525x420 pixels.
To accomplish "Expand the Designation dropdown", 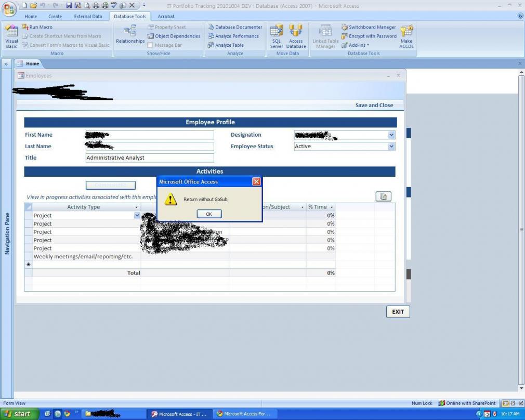I will (x=391, y=135).
